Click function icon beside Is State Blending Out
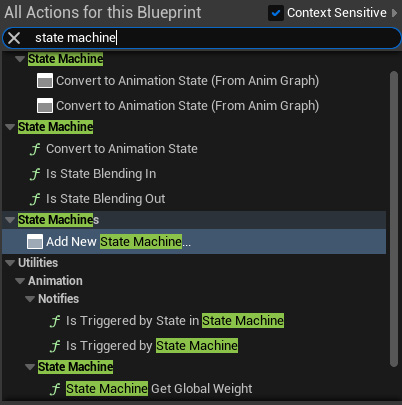Image resolution: width=402 pixels, height=405 pixels. coord(35,199)
